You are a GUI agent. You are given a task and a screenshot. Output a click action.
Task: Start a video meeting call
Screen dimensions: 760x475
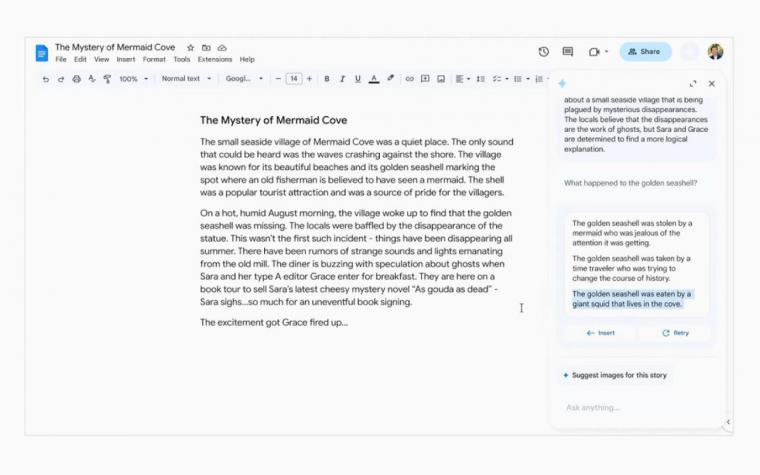pyautogui.click(x=594, y=52)
